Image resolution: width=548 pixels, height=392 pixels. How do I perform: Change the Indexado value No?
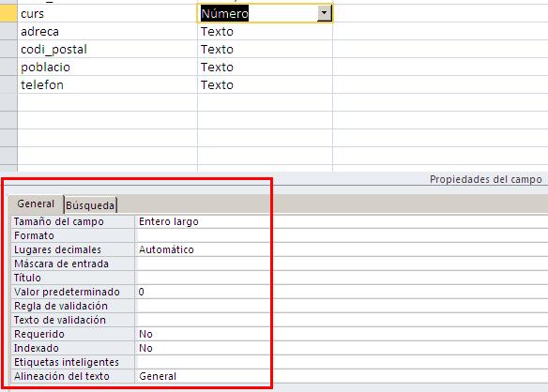[x=342, y=348]
